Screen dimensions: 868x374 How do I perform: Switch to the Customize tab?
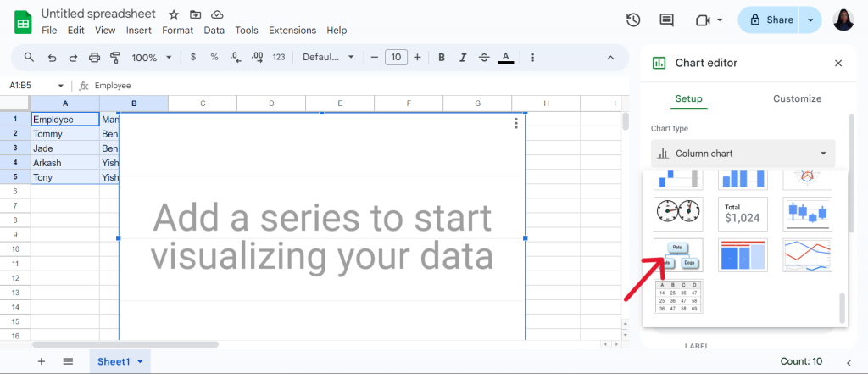point(797,98)
